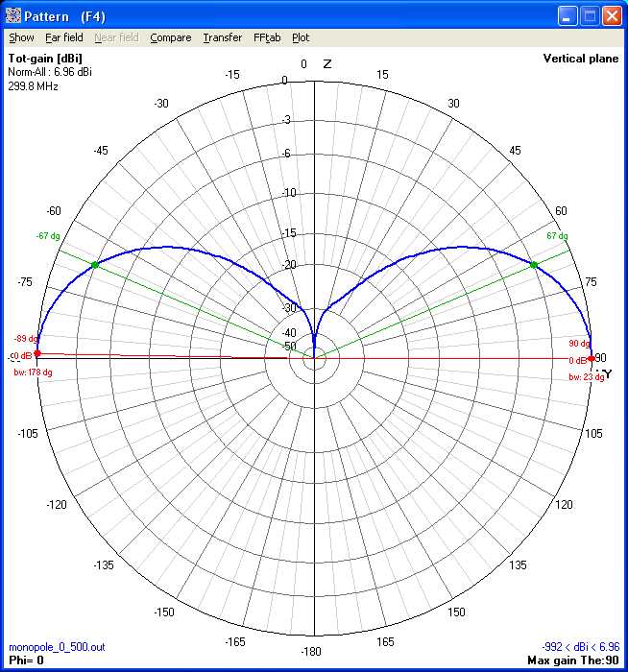Open the Transfer menu
The image size is (628, 672).
(x=222, y=37)
